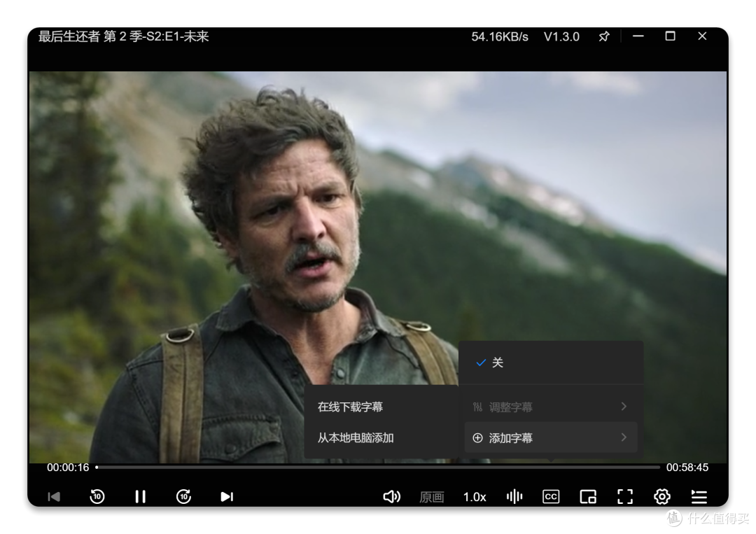756x534 pixels.
Task: Open the 添加字幕 submenu
Action: [x=551, y=437]
